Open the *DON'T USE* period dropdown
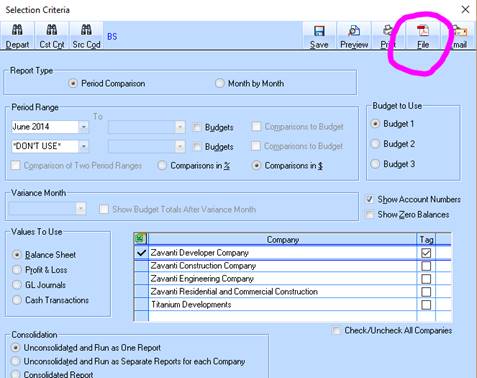Screen dimensions: 477x378 (x=83, y=146)
